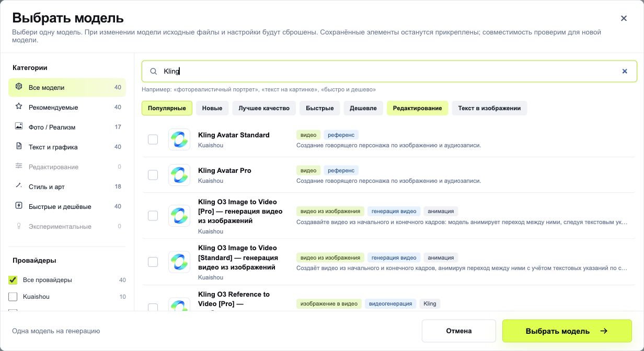Select checkbox for Kling O3 Reference to Video
The image size is (644, 351).
tap(153, 307)
